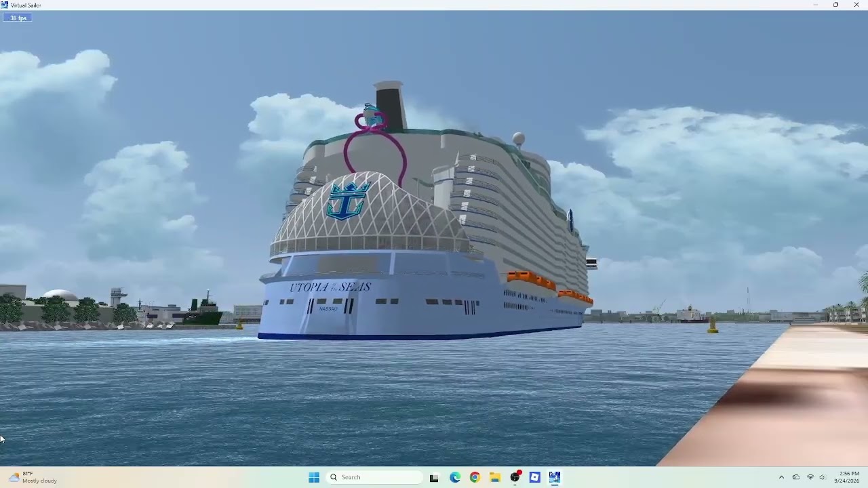Click the 30 fps counter
The width and height of the screenshot is (868, 488).
coord(18,18)
